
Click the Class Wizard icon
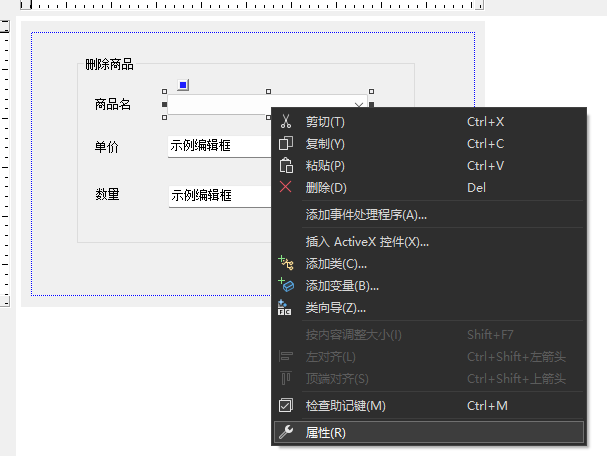[285, 307]
